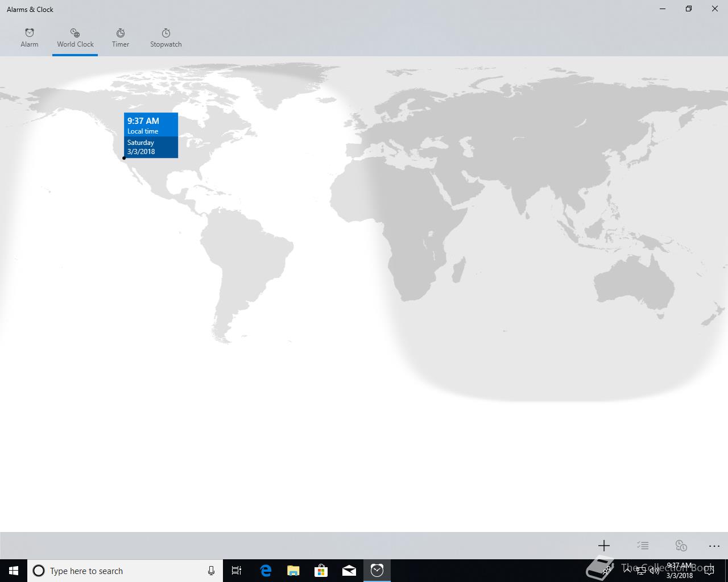The width and height of the screenshot is (728, 582).
Task: Click the Cortana microphone icon
Action: click(211, 571)
